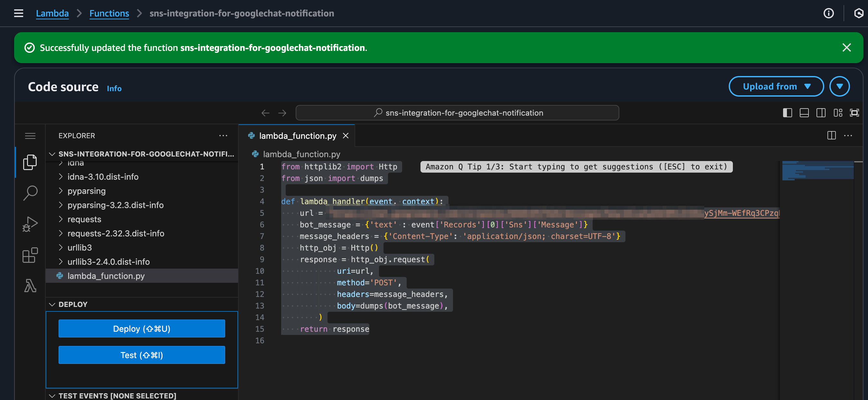Toggle the secondary side bar layout icon
868x400 pixels.
(821, 113)
